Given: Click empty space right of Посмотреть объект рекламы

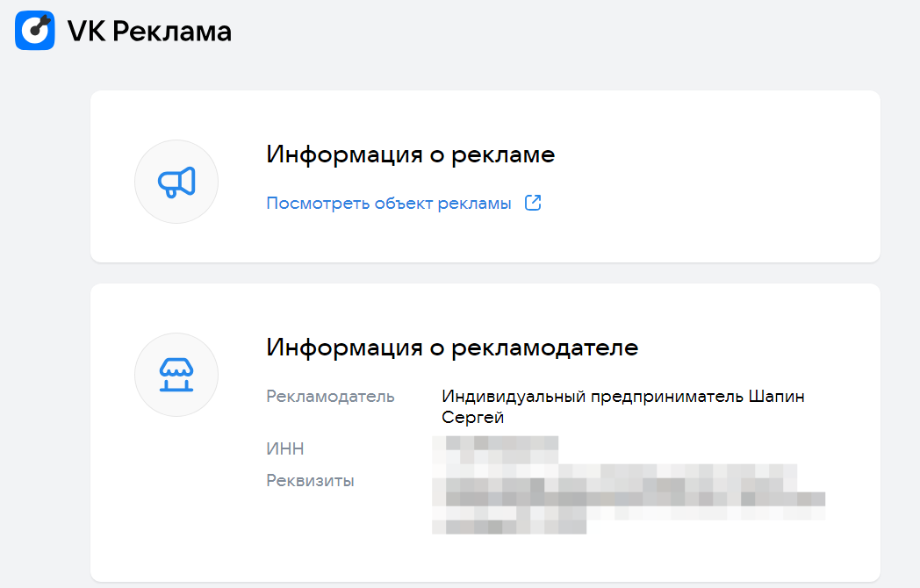Looking at the screenshot, I should click(x=702, y=204).
